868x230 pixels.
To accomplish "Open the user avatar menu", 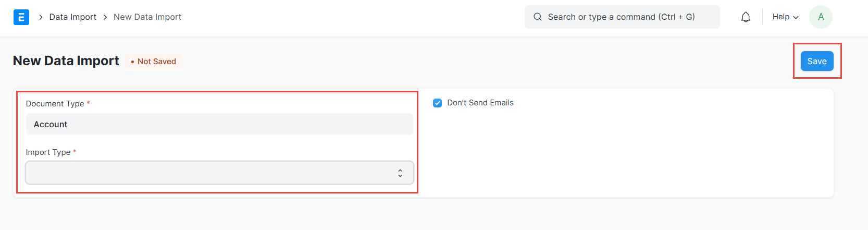I will coord(821,17).
